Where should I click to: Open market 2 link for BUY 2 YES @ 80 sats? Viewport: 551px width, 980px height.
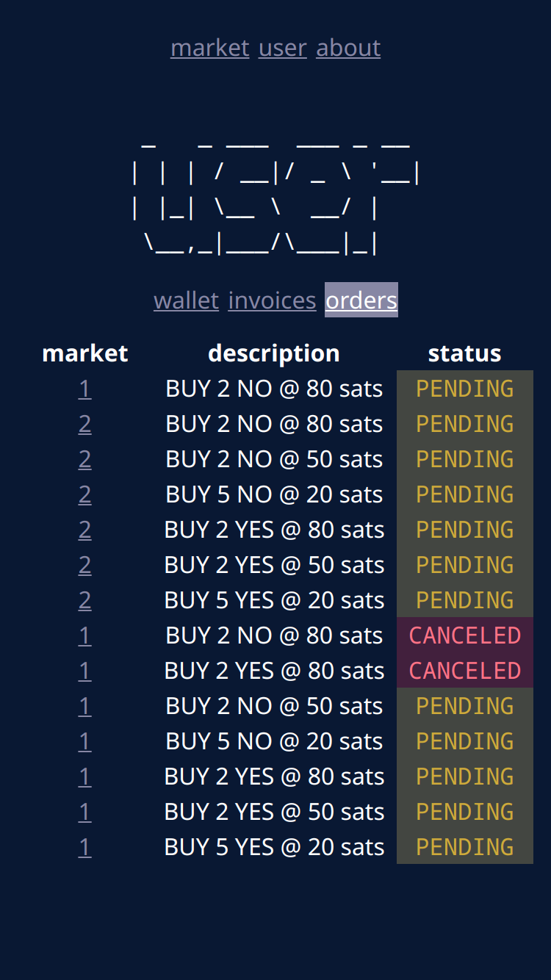[x=85, y=530]
